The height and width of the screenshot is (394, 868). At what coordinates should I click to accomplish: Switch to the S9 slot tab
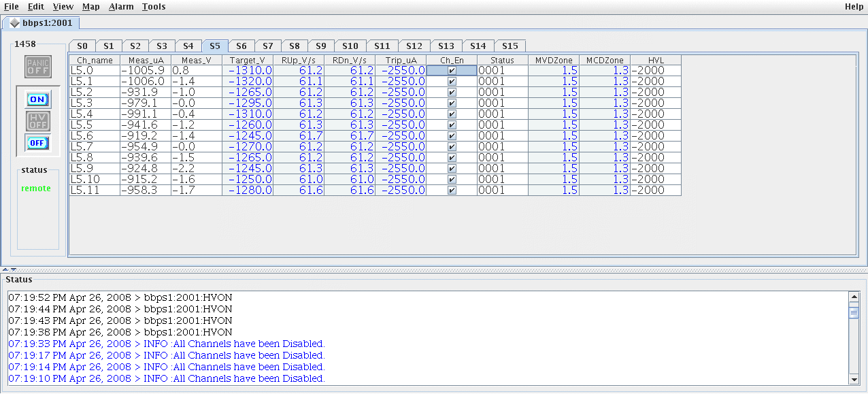pyautogui.click(x=321, y=46)
